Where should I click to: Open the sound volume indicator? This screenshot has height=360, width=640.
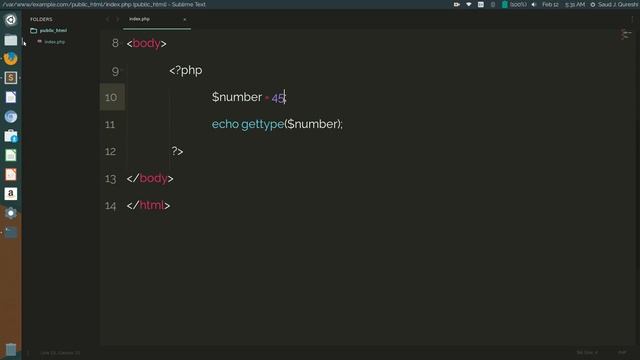point(534,4)
